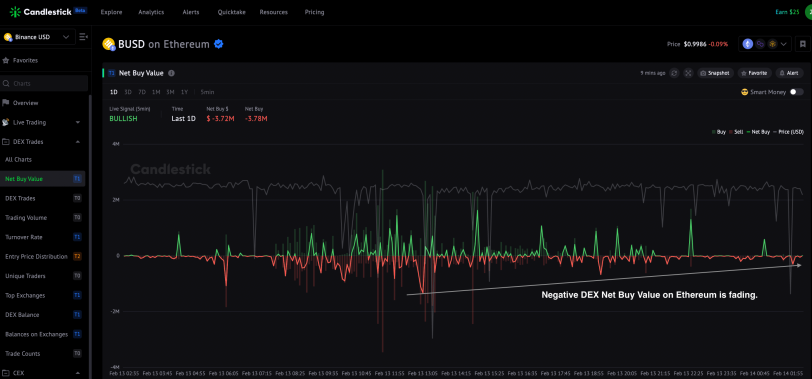The image size is (812, 379).
Task: Open the fullscreen expand chart icon
Action: click(688, 73)
